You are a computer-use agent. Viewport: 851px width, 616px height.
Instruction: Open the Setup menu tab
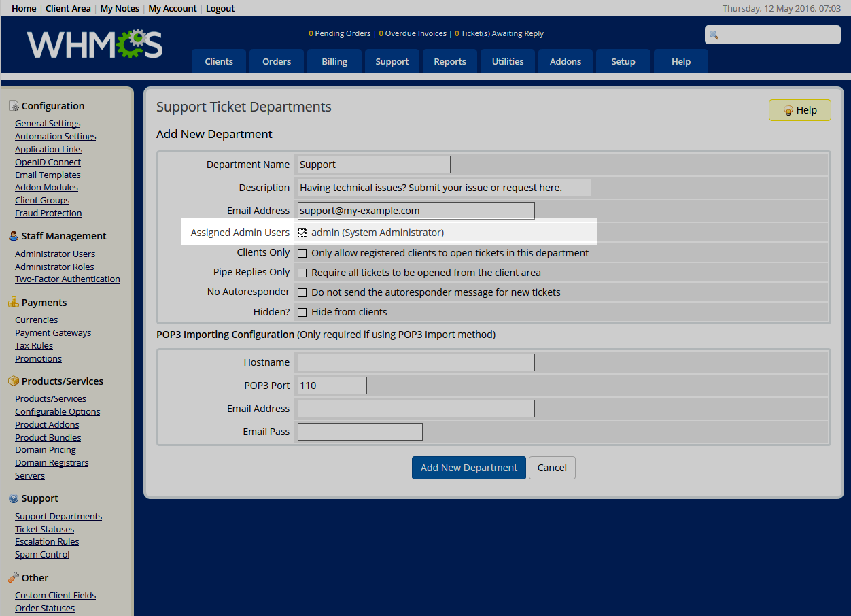[623, 61]
